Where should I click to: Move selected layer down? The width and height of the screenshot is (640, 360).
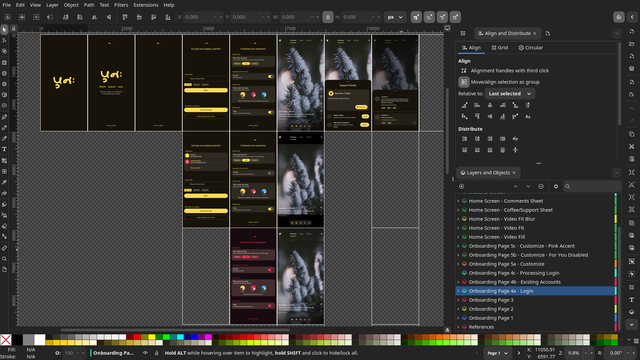click(x=528, y=187)
